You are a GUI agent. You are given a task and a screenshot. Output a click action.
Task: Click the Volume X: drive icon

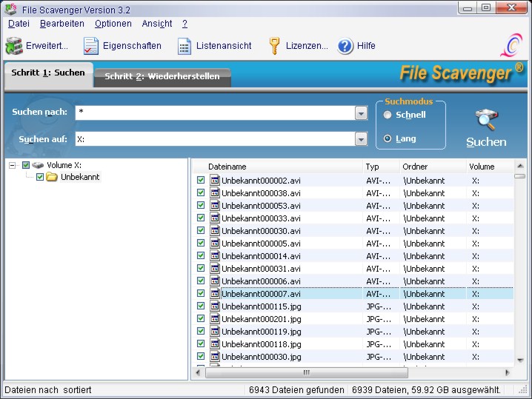tap(38, 165)
